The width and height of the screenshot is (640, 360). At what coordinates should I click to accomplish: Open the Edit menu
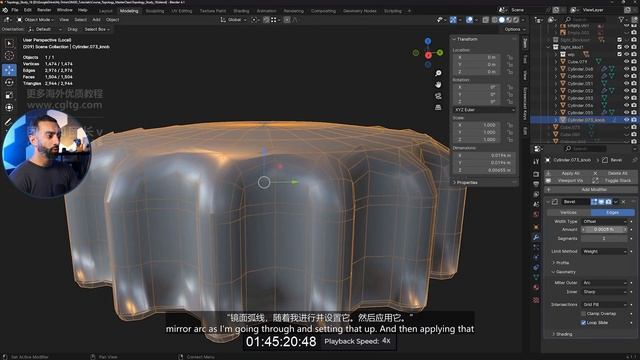point(27,10)
